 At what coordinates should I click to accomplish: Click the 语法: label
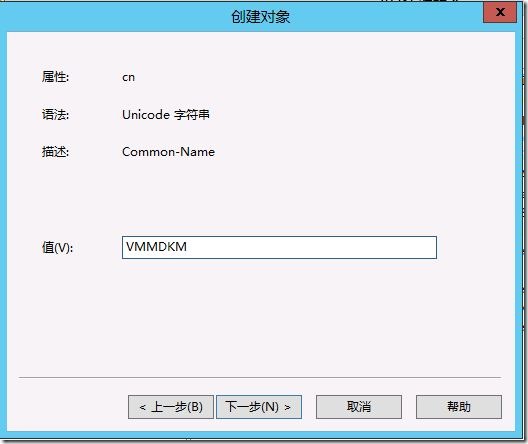click(x=55, y=115)
